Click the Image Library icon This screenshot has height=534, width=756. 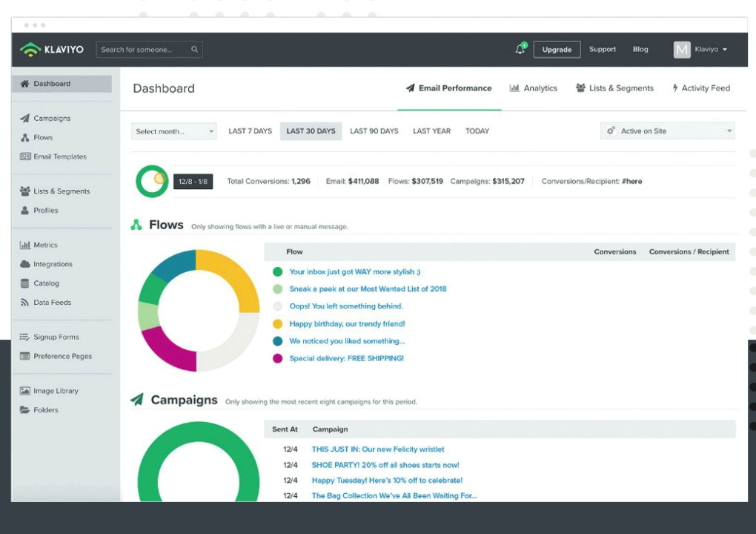click(x=25, y=392)
